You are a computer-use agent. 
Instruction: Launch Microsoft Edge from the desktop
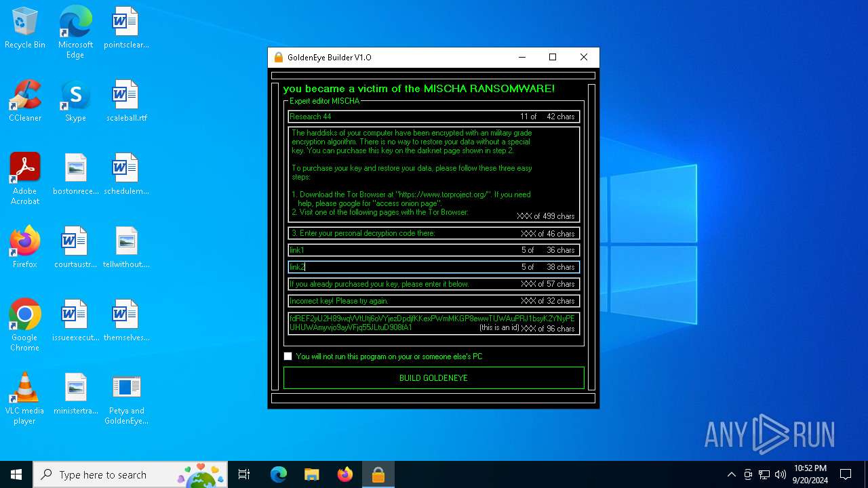tap(75, 33)
